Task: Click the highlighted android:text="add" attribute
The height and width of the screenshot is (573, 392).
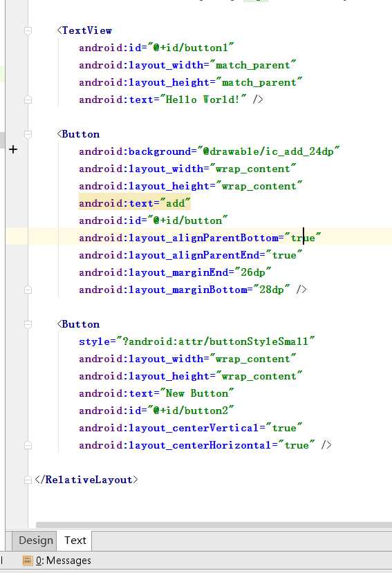Action: point(135,203)
